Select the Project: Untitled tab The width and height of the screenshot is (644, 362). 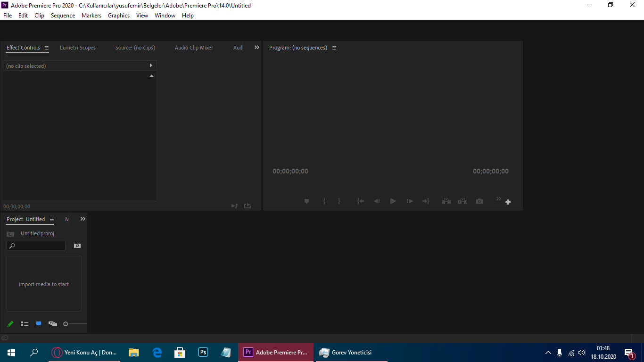click(x=25, y=219)
